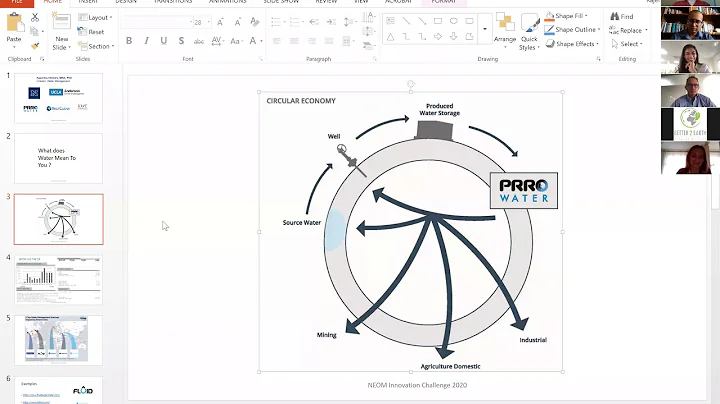Open the font color picker
This screenshot has height=404, width=720.
(x=255, y=41)
